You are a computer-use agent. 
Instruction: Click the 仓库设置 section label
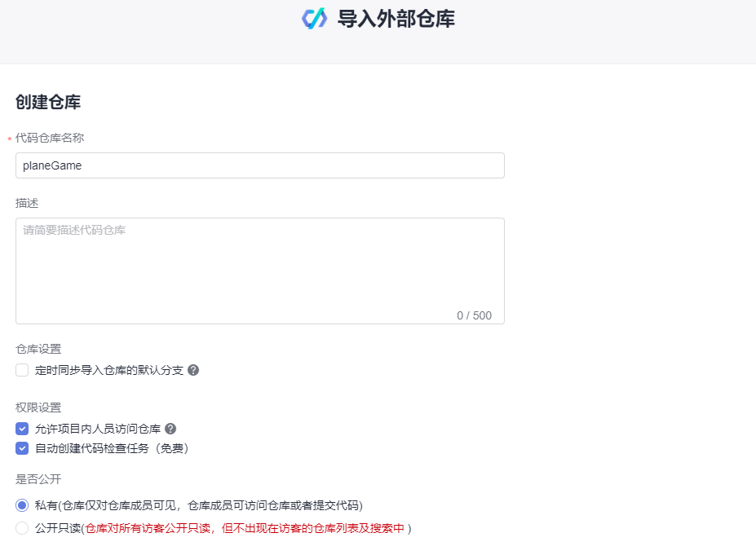(38, 349)
